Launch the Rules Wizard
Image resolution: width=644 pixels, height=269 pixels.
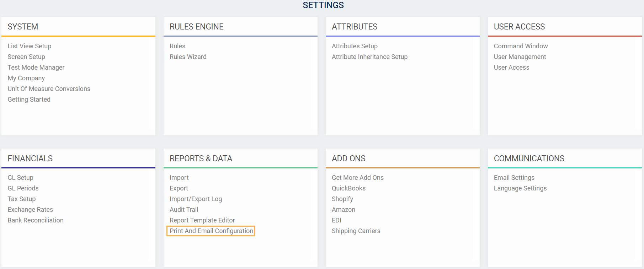pyautogui.click(x=188, y=57)
